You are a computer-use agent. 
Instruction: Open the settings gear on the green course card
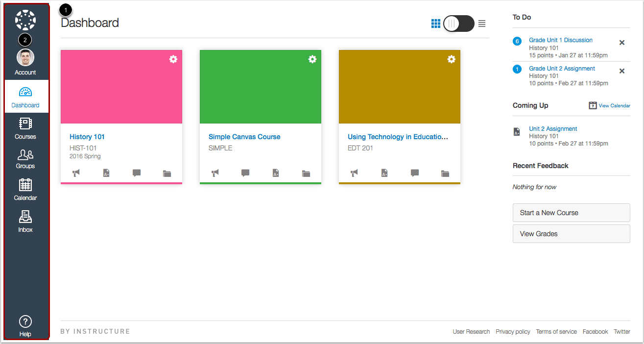tap(312, 59)
